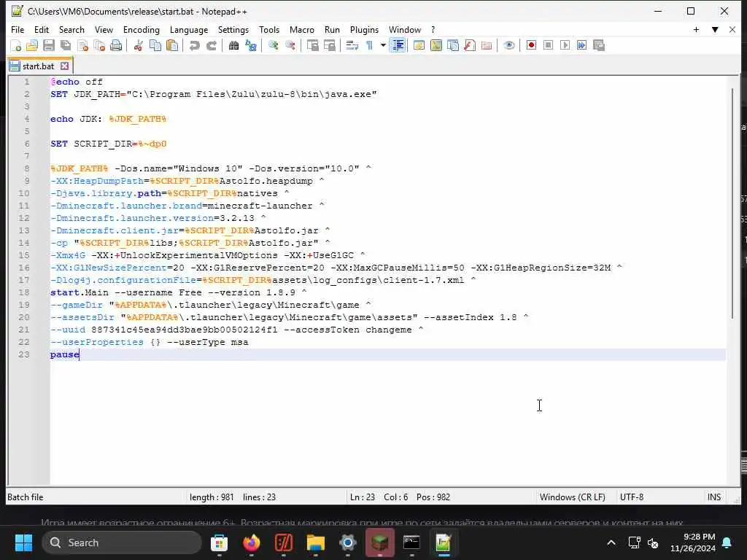Expand the dropdown arrow beside the pilcrow icon

(x=383, y=46)
